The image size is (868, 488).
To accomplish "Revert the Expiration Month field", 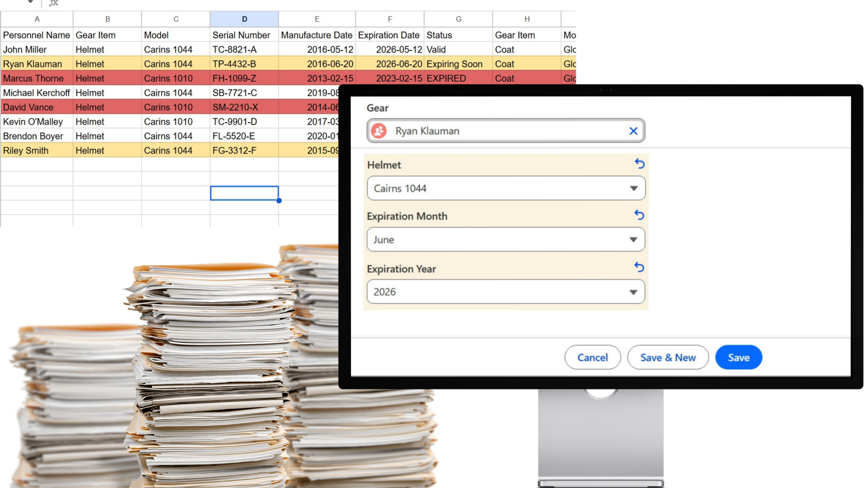I will (640, 215).
